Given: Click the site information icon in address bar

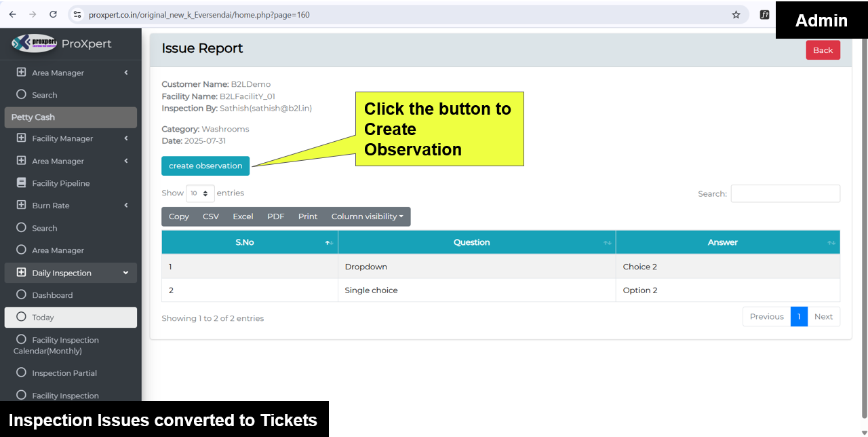Looking at the screenshot, I should pyautogui.click(x=77, y=14).
